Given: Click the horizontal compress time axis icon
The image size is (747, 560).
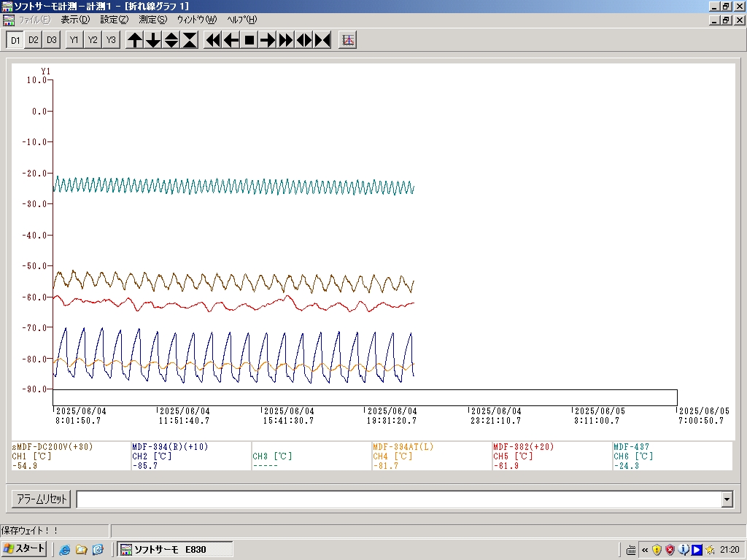Looking at the screenshot, I should click(322, 40).
